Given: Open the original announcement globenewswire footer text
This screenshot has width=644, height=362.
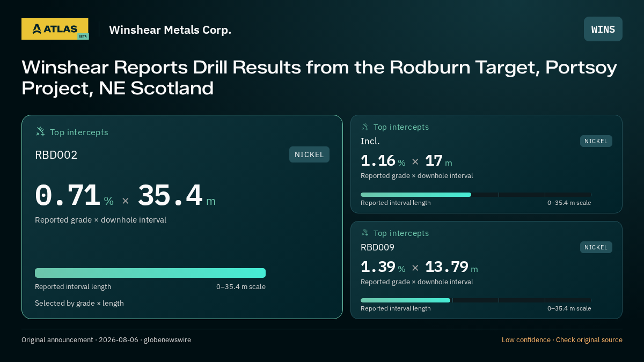Looking at the screenshot, I should pos(106,340).
